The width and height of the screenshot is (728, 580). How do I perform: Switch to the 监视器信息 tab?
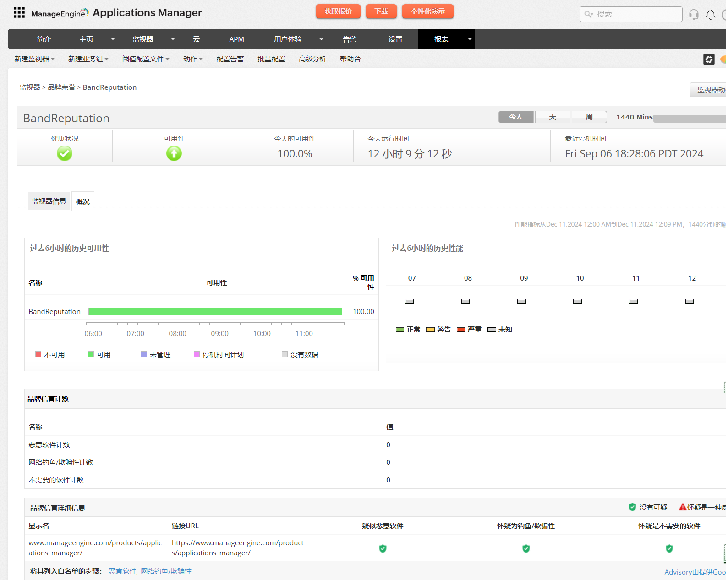tap(49, 201)
